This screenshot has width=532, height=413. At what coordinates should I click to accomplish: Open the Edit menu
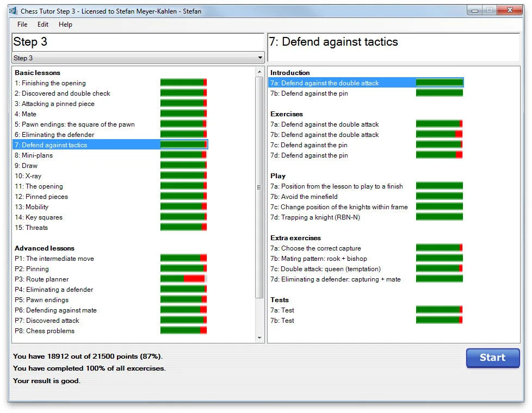pos(43,24)
